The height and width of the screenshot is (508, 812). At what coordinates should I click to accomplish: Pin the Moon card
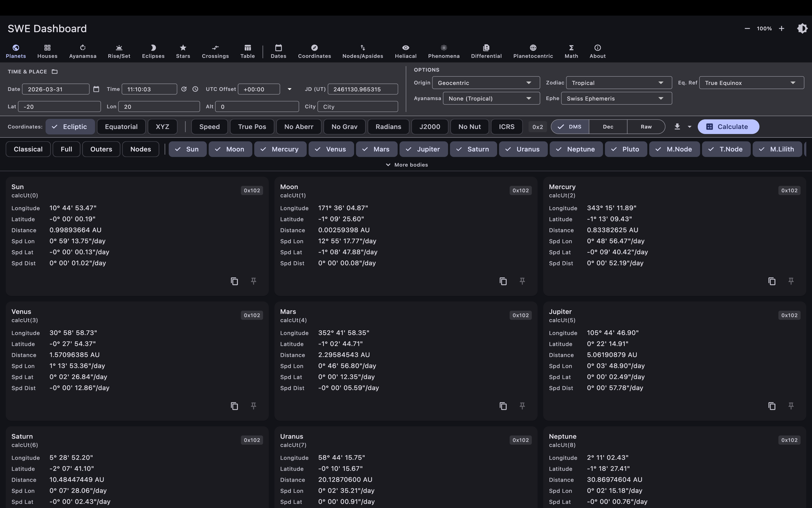click(522, 281)
